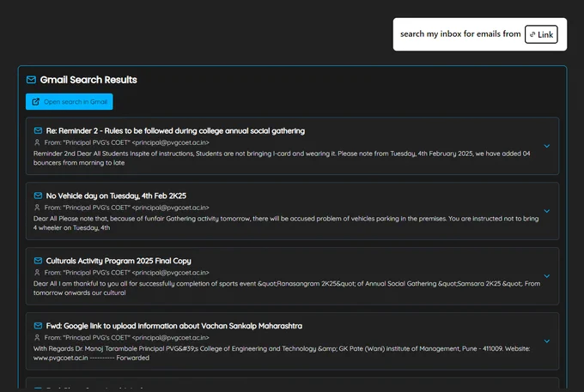Click the Link chip in the search prompt
584x392 pixels.
pos(541,34)
